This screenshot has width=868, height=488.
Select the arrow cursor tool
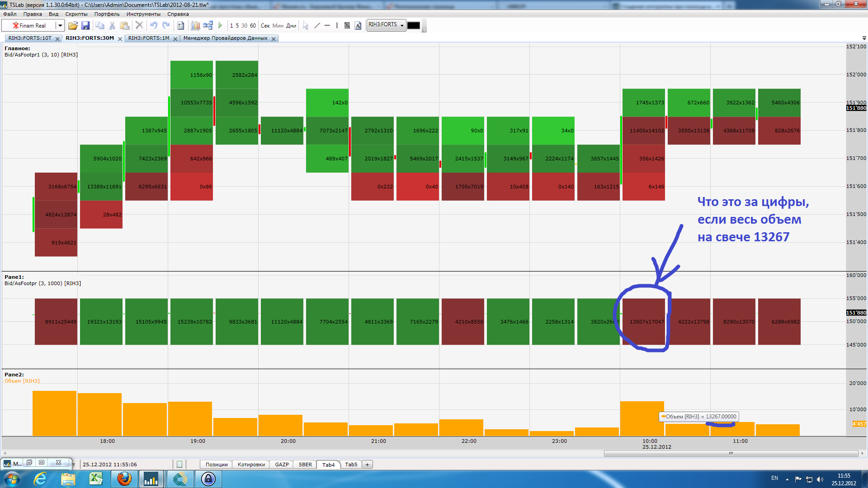point(306,26)
